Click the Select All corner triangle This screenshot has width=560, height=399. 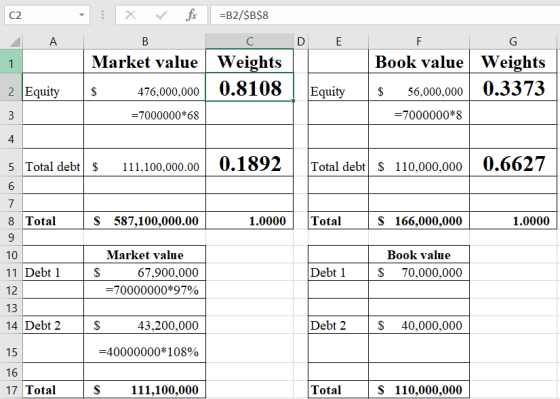click(x=15, y=42)
